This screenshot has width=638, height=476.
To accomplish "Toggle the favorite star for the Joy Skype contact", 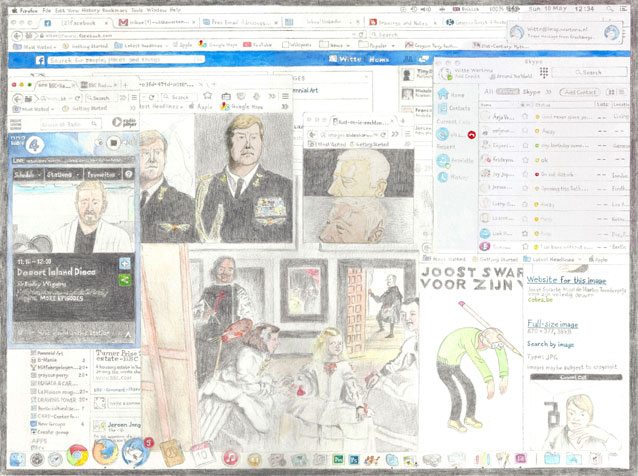I will pos(525,174).
